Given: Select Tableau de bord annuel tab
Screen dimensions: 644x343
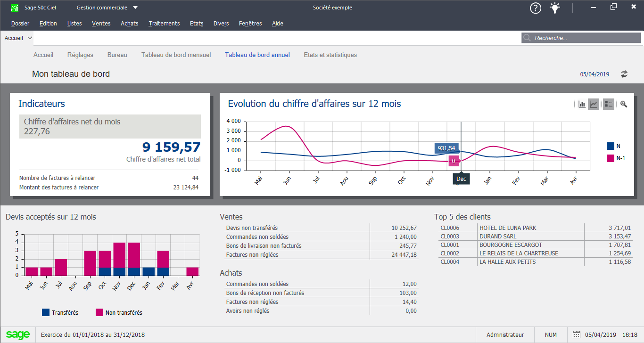Looking at the screenshot, I should (257, 55).
